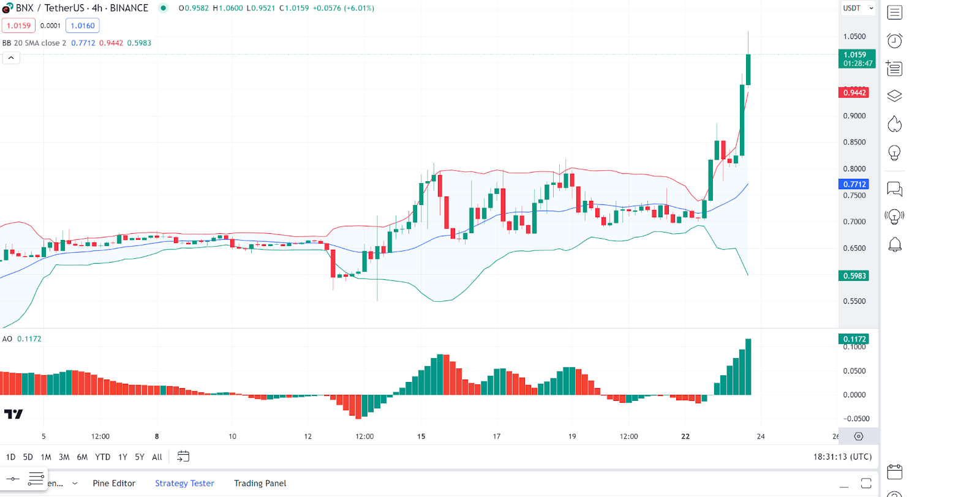This screenshot has width=980, height=497.
Task: Open the Alerts clock icon
Action: point(895,40)
